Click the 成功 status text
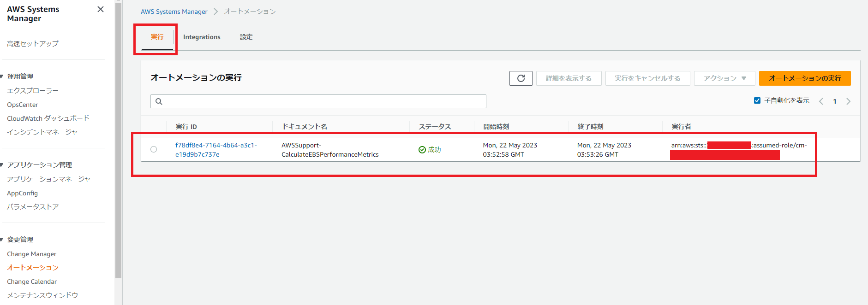 (x=434, y=150)
